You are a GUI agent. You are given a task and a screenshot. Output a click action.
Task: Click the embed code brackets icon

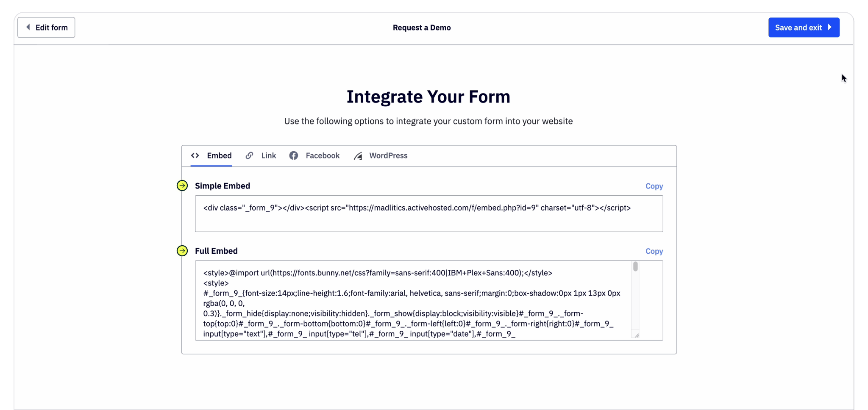click(195, 155)
